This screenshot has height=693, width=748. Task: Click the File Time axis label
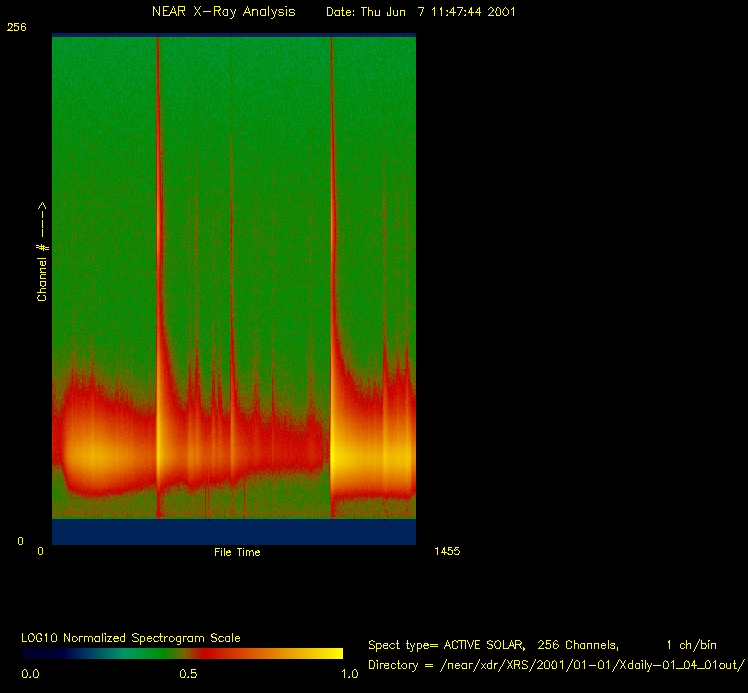[237, 552]
